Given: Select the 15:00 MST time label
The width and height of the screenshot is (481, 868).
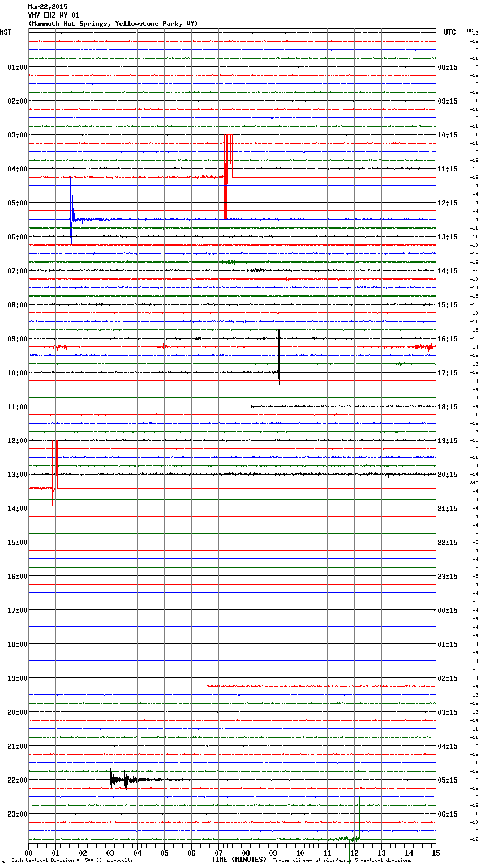Looking at the screenshot, I should pos(18,543).
